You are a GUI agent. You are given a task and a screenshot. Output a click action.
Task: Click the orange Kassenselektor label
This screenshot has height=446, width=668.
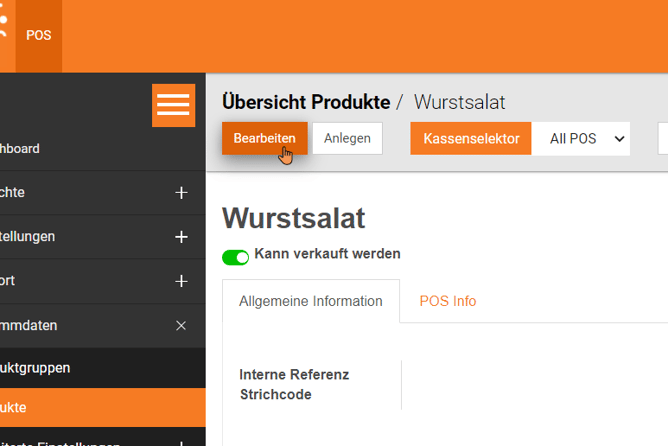[471, 138]
